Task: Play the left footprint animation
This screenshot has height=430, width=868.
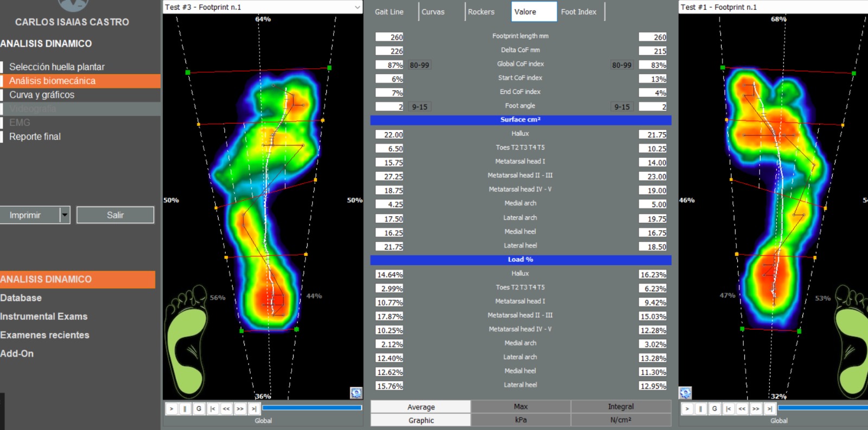Action: click(171, 409)
